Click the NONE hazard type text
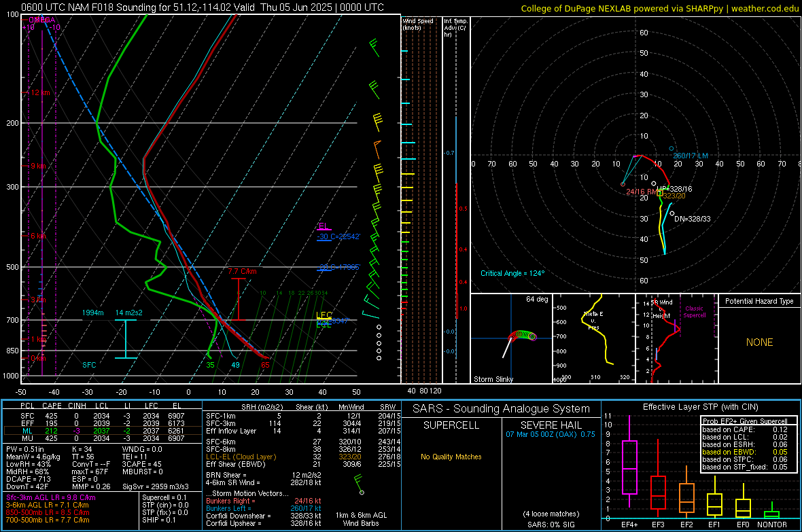Screen dimensions: 802x532 click(759, 342)
